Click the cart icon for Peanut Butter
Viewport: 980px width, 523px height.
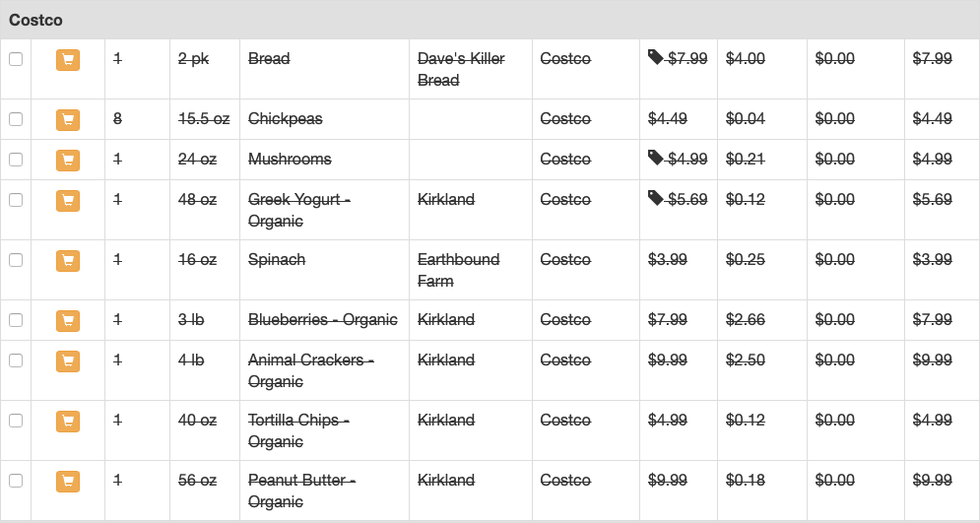click(68, 481)
